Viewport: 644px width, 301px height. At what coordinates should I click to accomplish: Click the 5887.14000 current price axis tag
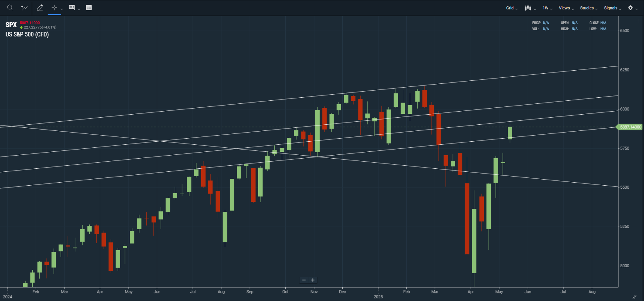click(x=630, y=127)
